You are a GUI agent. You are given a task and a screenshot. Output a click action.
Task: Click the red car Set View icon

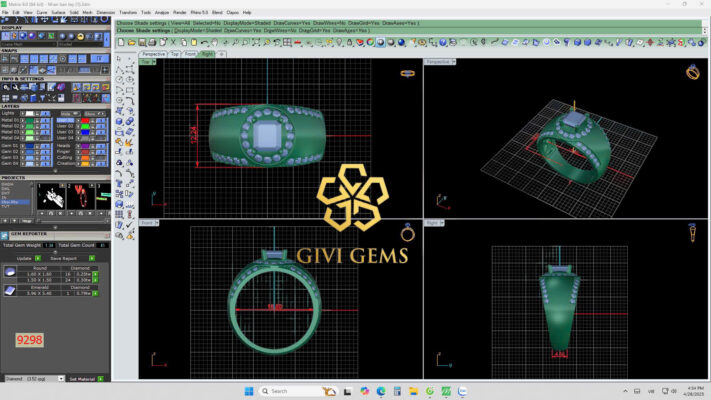(x=297, y=42)
